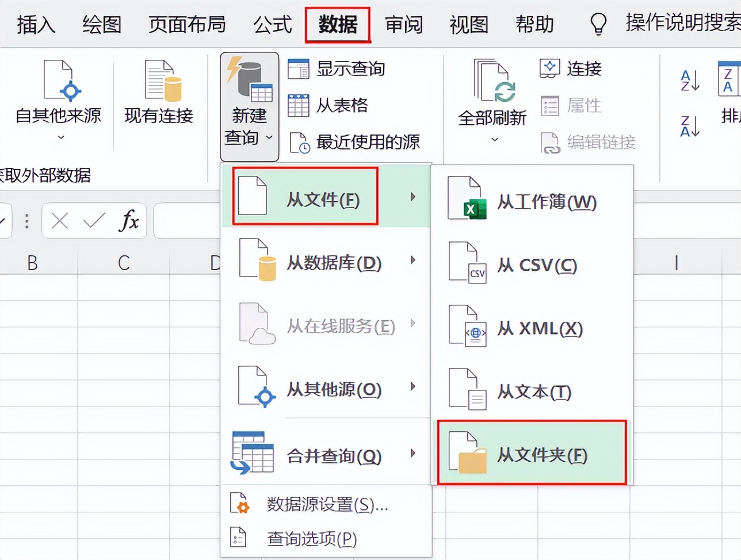Click the 新建查询 database icon
This screenshot has width=741, height=560.
tap(249, 79)
